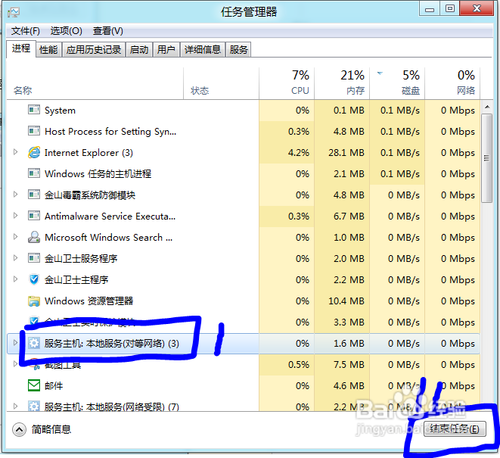Image resolution: width=500 pixels, height=458 pixels.
Task: Switch to the 启动 tab
Action: (139, 50)
